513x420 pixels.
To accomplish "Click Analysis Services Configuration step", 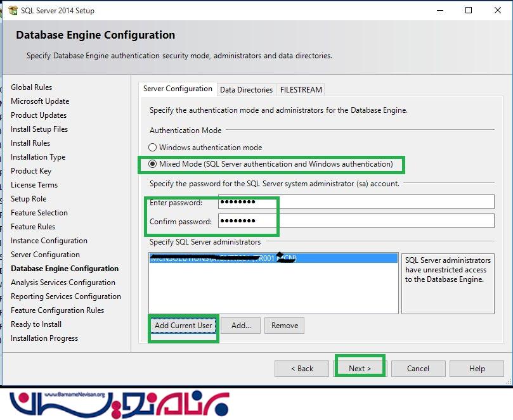I will coord(63,283).
